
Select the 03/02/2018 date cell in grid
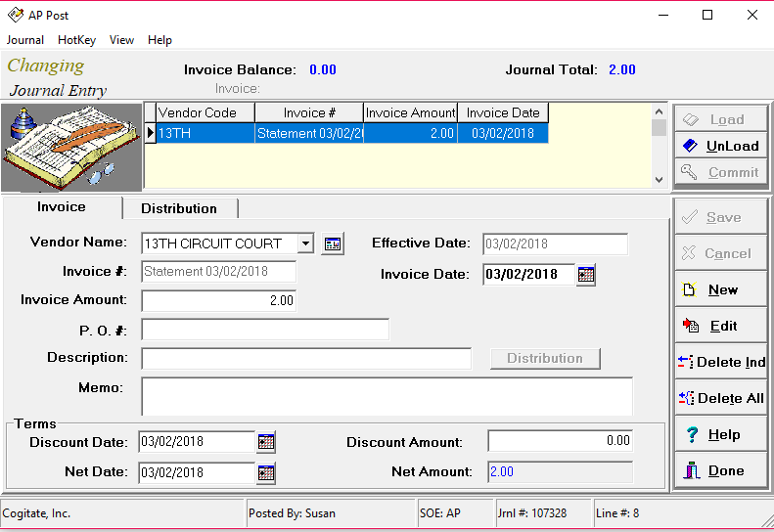click(503, 133)
